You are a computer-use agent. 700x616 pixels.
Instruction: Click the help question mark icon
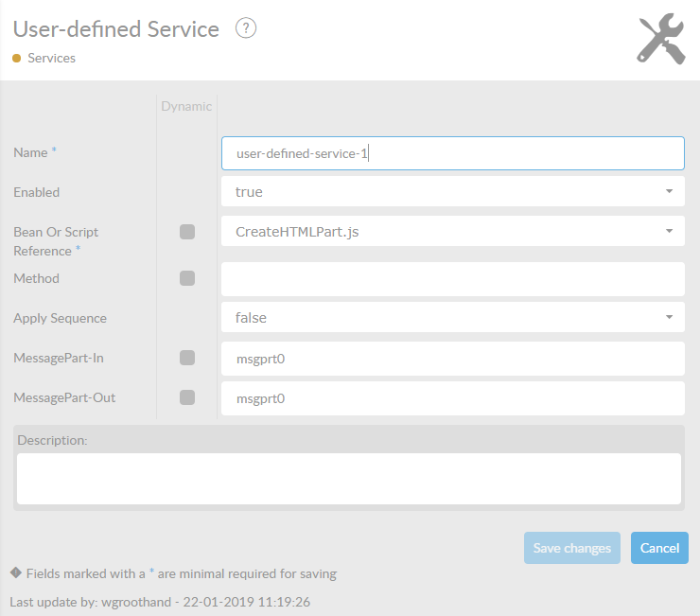tap(246, 28)
